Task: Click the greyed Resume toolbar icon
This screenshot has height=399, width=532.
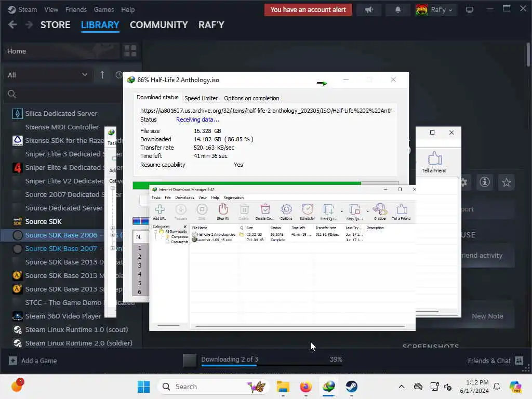Action: [180, 212]
